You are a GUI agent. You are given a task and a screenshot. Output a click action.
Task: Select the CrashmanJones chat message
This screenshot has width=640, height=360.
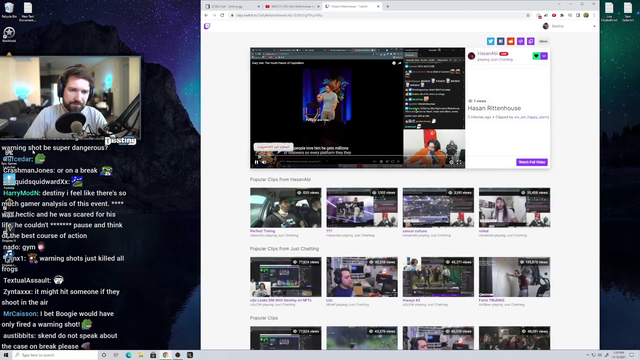point(57,171)
